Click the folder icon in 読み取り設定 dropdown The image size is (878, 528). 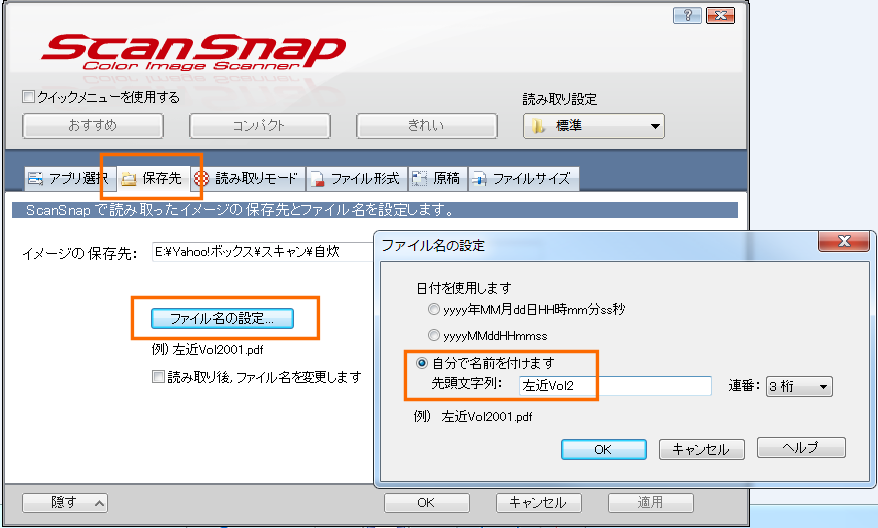tap(539, 126)
